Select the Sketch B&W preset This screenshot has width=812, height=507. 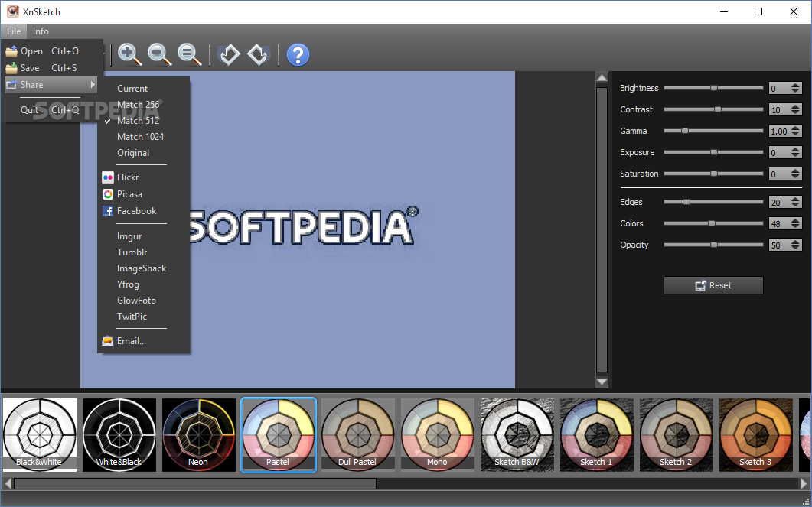point(517,434)
